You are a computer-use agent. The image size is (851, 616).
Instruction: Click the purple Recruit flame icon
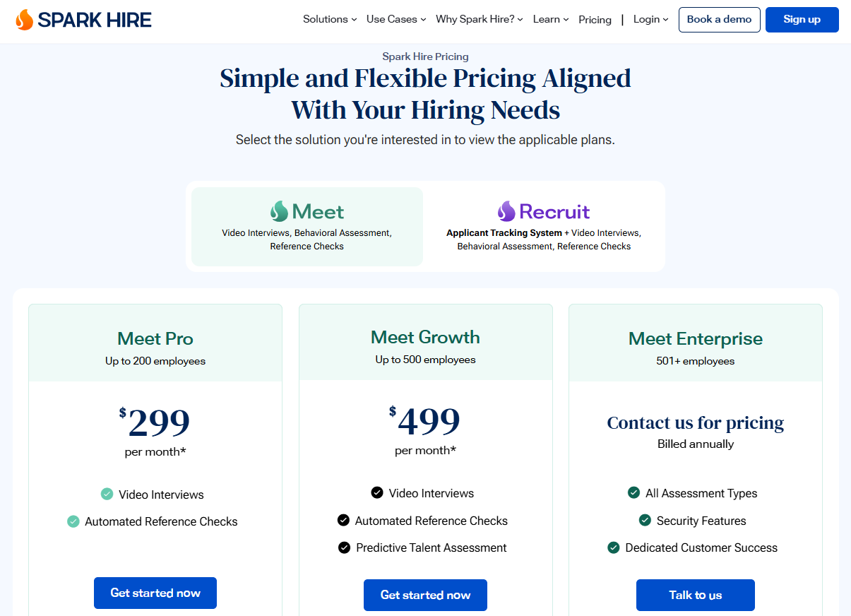coord(506,211)
